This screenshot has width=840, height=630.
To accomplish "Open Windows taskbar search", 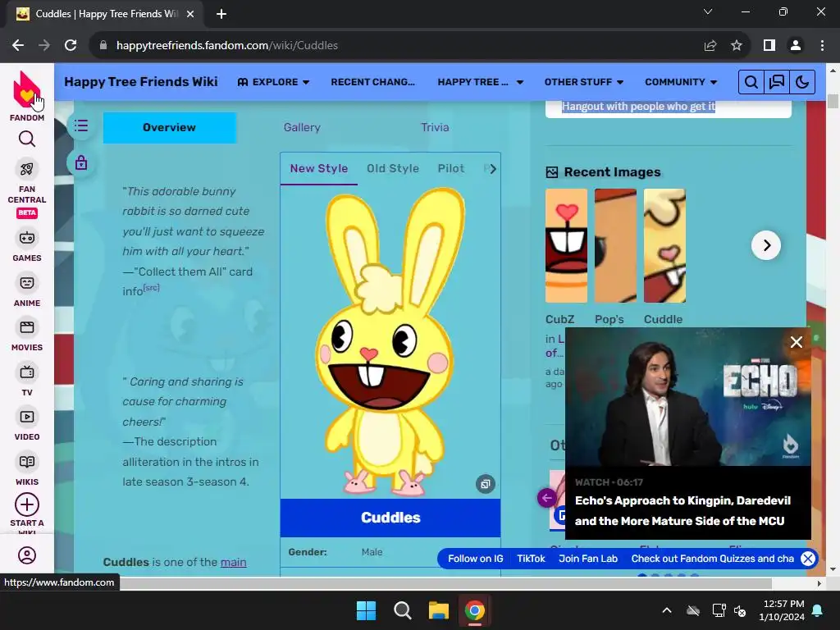I will (x=402, y=610).
